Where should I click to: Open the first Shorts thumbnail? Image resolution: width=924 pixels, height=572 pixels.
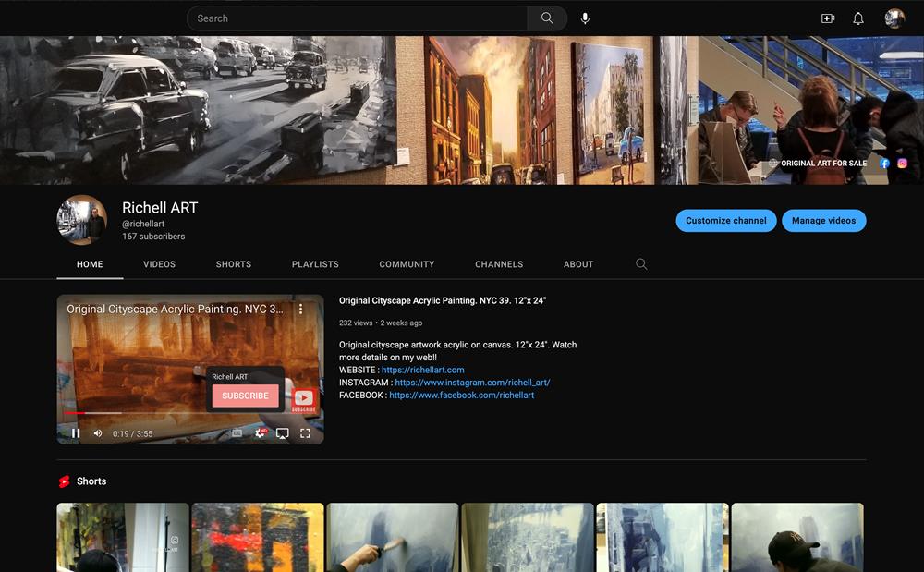(x=123, y=537)
